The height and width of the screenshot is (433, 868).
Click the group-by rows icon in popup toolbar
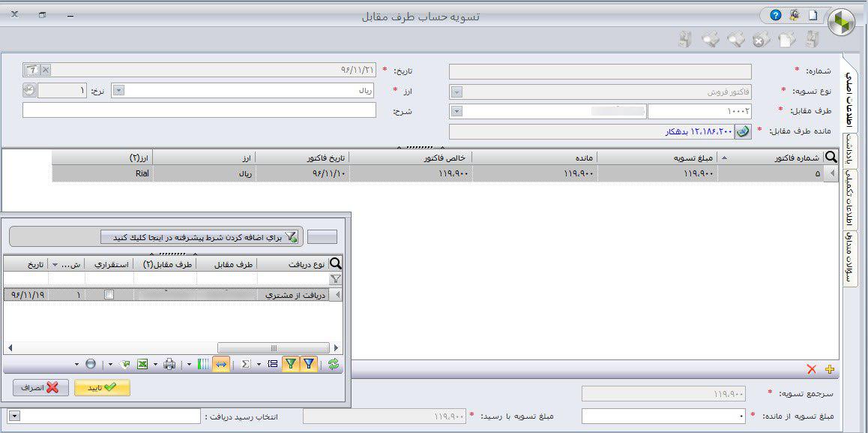coord(272,364)
